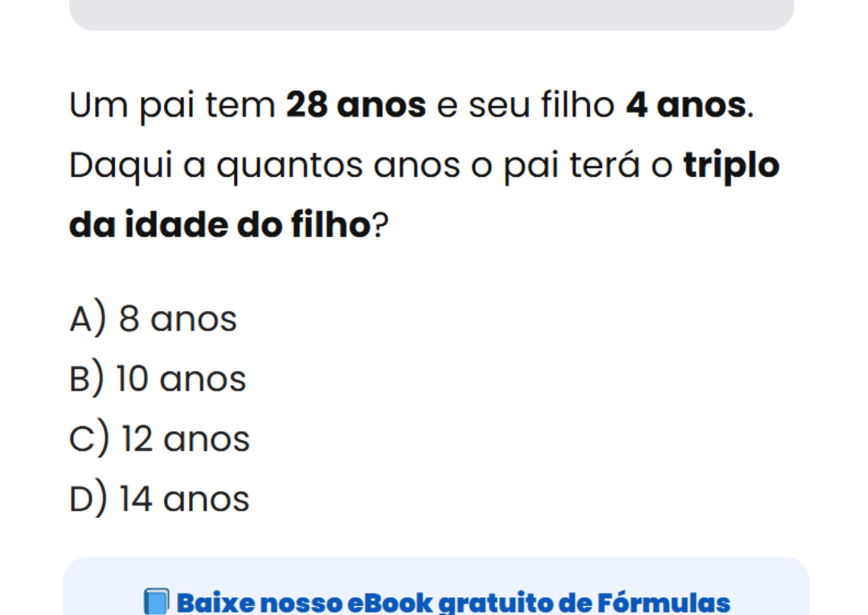Click the blue book icon beside eBook link

click(156, 601)
